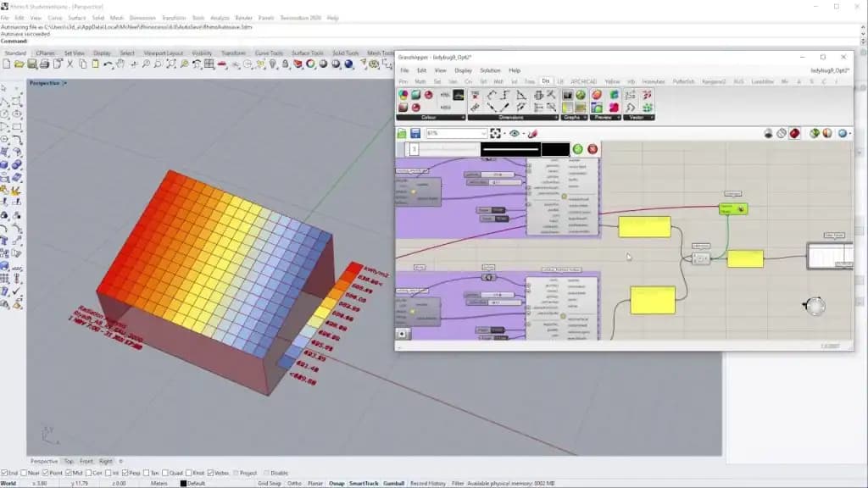
Task: Click the Zoom Extents icon in Rhino toolbar
Action: pyautogui.click(x=171, y=64)
